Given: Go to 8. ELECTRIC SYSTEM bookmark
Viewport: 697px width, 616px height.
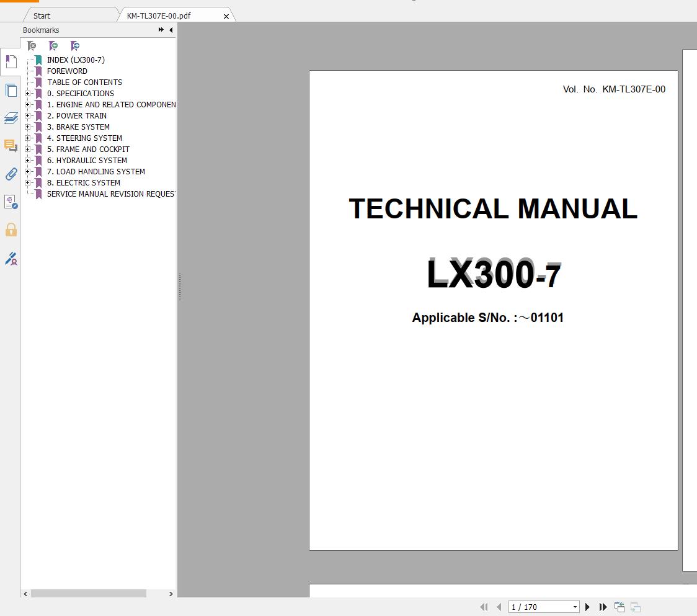Looking at the screenshot, I should (84, 182).
